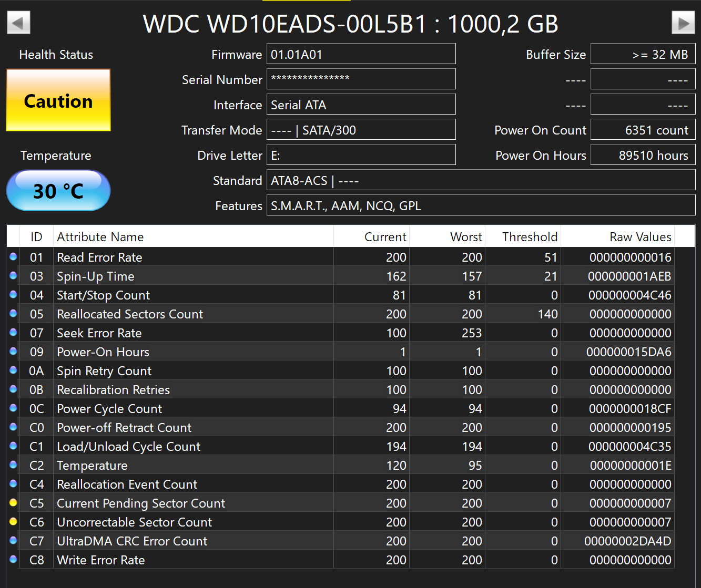Select the Spin-Up Time attribute name

click(x=96, y=276)
